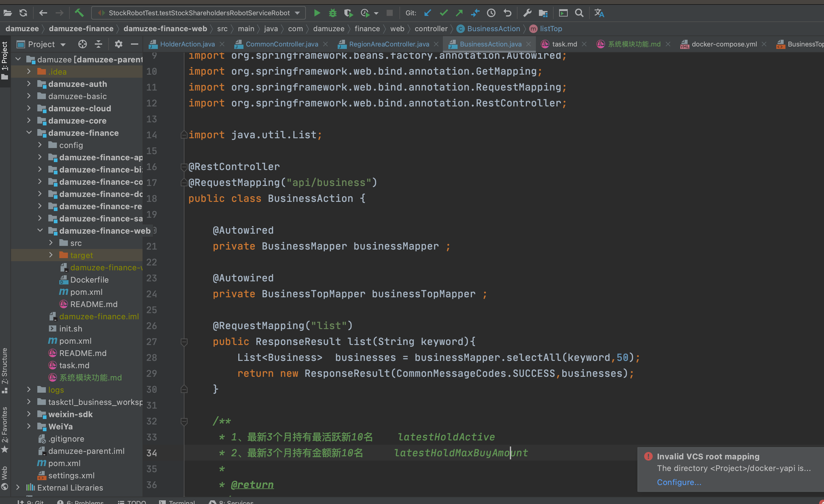Navigate back with the left arrow
This screenshot has height=504, width=824.
(43, 13)
